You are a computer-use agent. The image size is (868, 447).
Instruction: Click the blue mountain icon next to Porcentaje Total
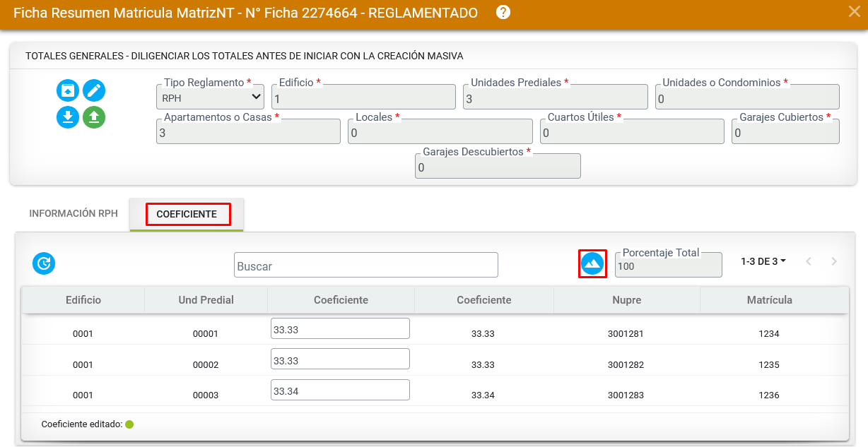592,263
